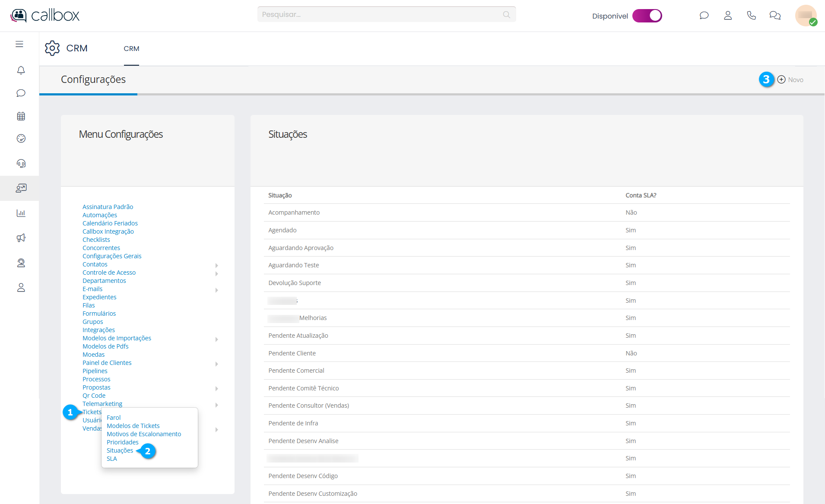Open the bar chart reports icon
Viewport: 825px width, 504px height.
tap(21, 213)
